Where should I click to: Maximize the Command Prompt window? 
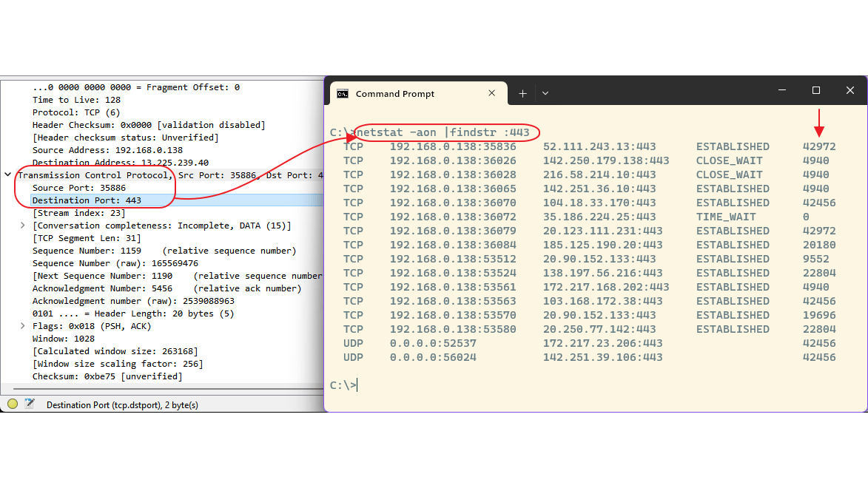click(x=816, y=90)
